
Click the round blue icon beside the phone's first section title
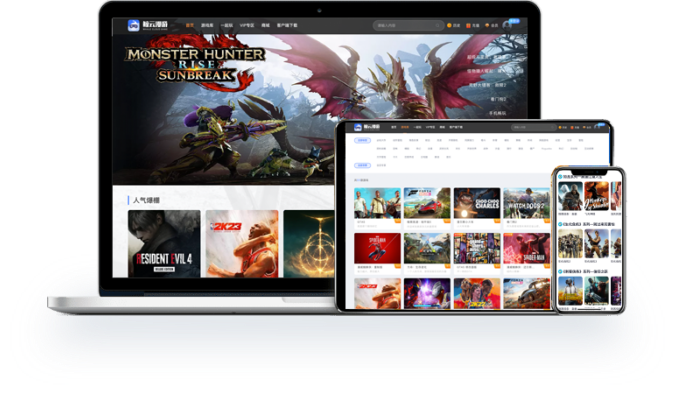[560, 176]
